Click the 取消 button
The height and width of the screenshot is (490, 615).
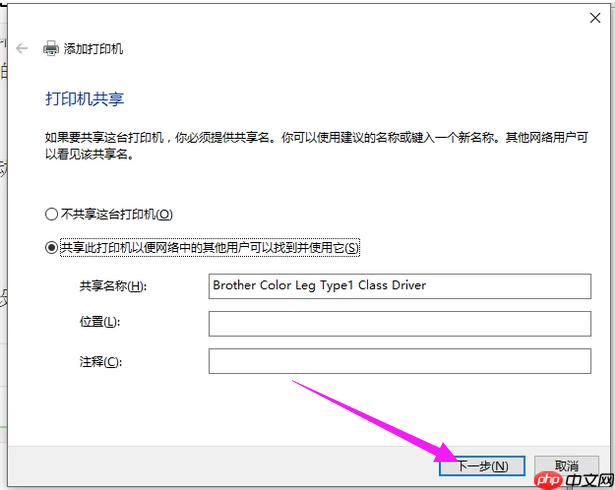tap(566, 466)
